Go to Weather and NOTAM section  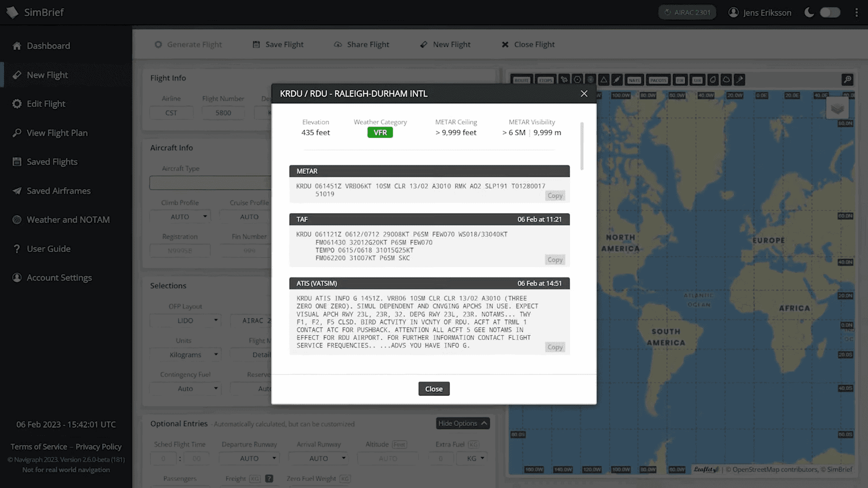coord(68,220)
